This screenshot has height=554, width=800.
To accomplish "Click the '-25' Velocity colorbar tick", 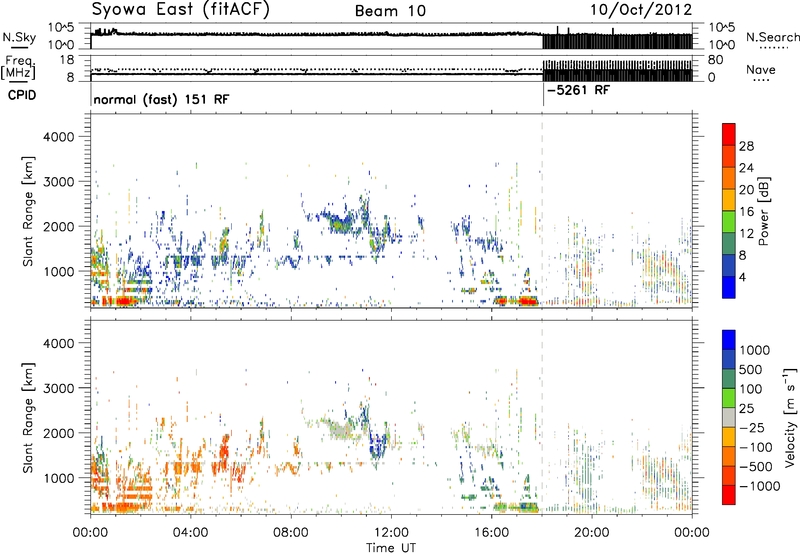I will pos(750,427).
